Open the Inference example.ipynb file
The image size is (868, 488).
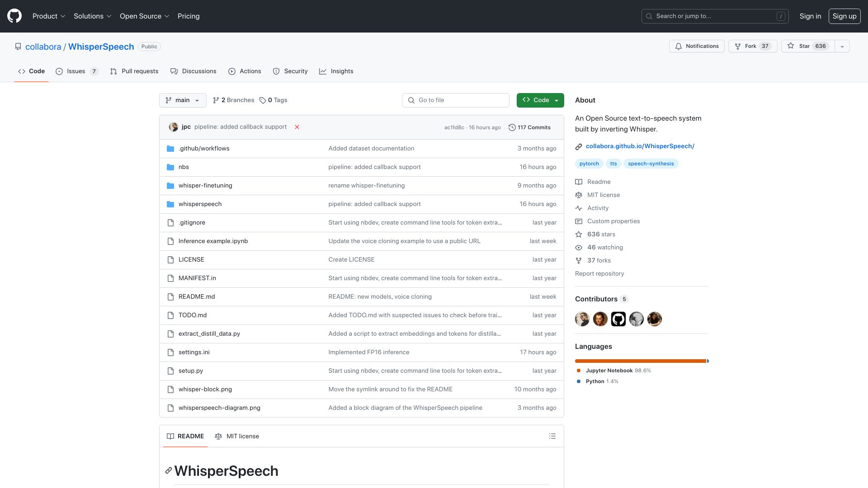coord(213,241)
